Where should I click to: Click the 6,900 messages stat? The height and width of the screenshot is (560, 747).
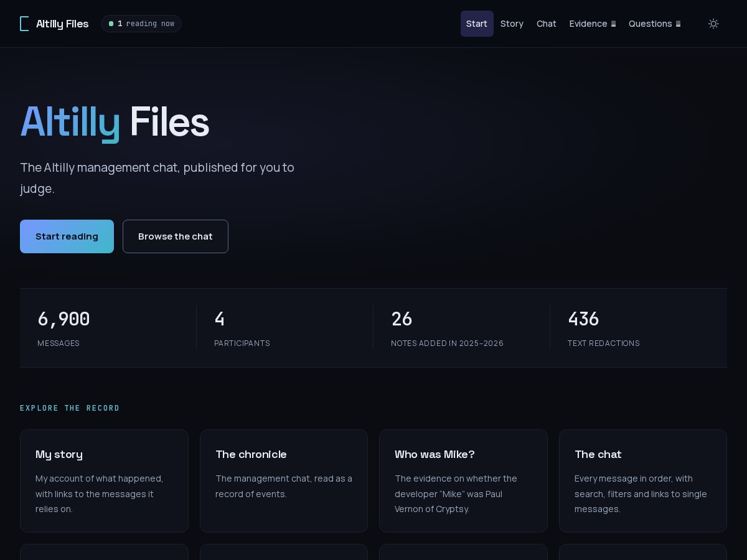coord(108,328)
